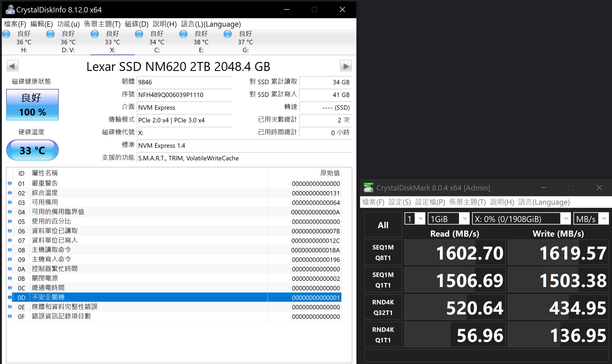The width and height of the screenshot is (612, 364).
Task: Select the 媒體和資料完整性錯誤 attribute row
Action: [x=177, y=307]
